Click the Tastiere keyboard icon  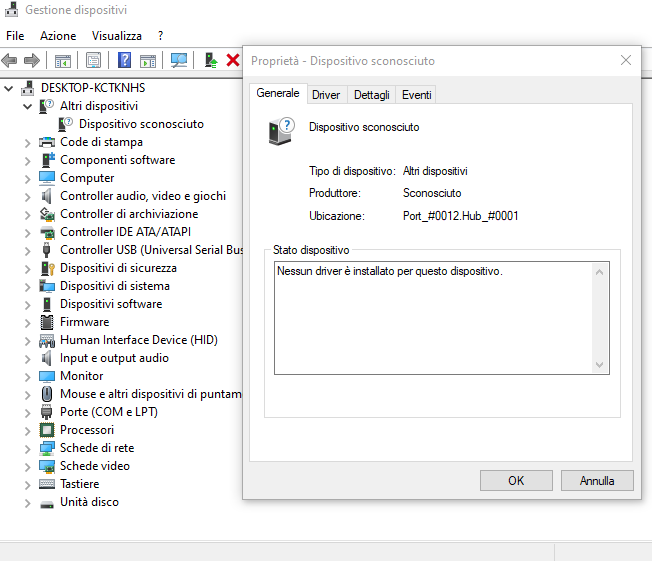(47, 484)
